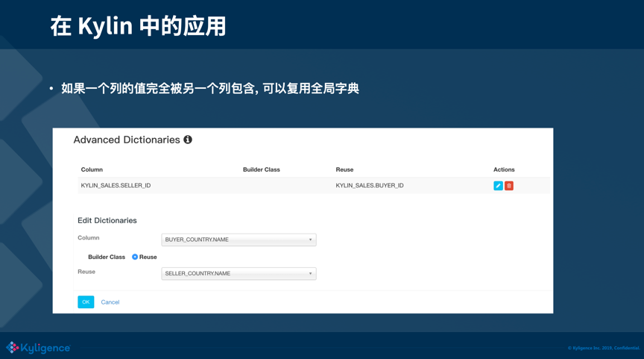Open the BUYER_COUNTRY.NAME column dropdown
This screenshot has width=644, height=359.
pos(239,240)
